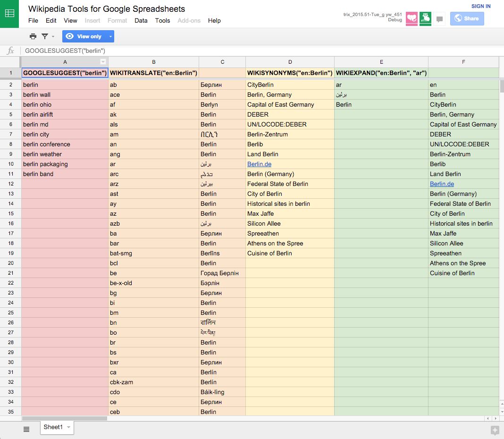Open the all sheets list icon
This screenshot has width=504, height=439.
[27, 429]
